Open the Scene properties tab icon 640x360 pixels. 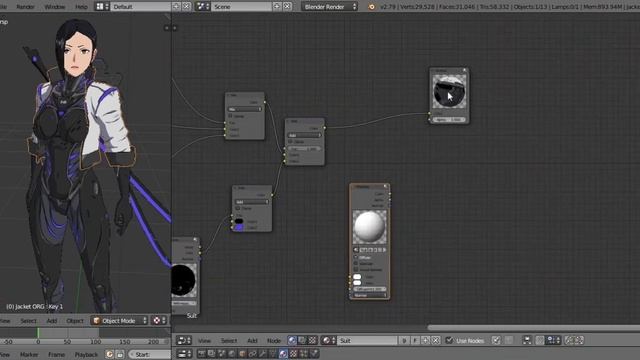click(222, 353)
